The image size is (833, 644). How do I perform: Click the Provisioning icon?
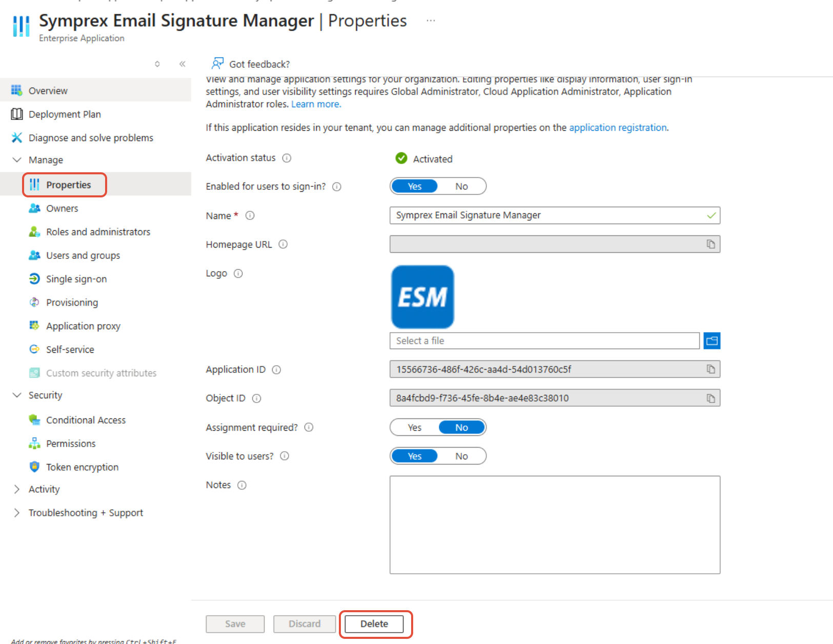pos(34,302)
